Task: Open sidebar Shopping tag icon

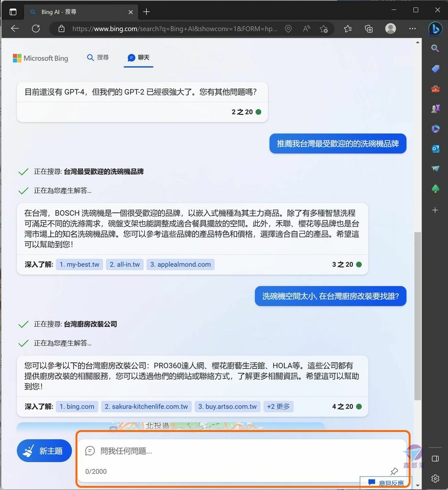Action: tap(435, 69)
